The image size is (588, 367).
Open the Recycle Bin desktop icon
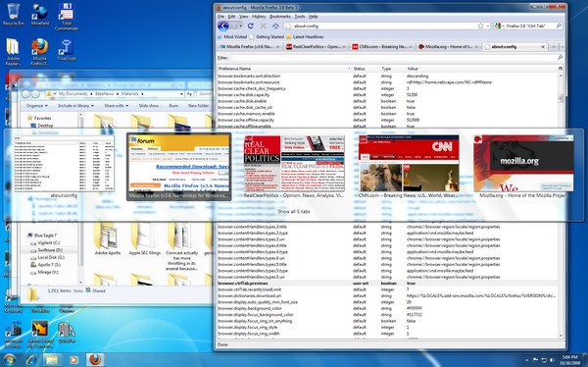coord(13,15)
